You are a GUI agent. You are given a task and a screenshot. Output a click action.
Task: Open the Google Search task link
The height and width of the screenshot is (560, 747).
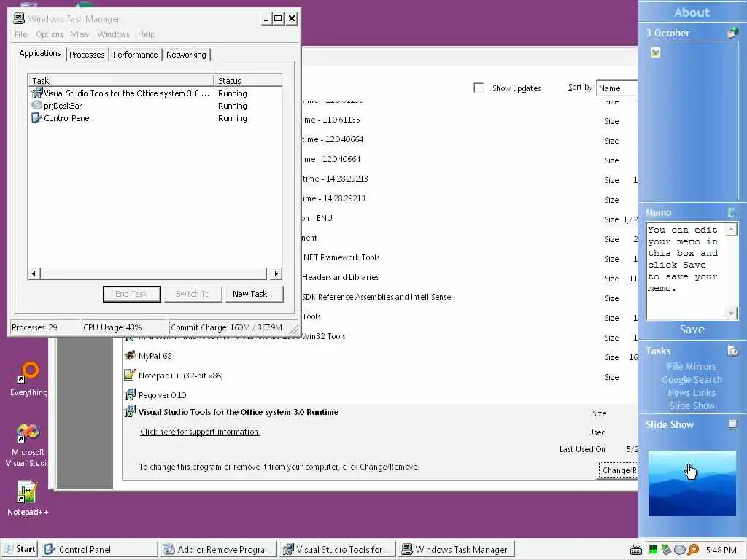click(x=692, y=379)
